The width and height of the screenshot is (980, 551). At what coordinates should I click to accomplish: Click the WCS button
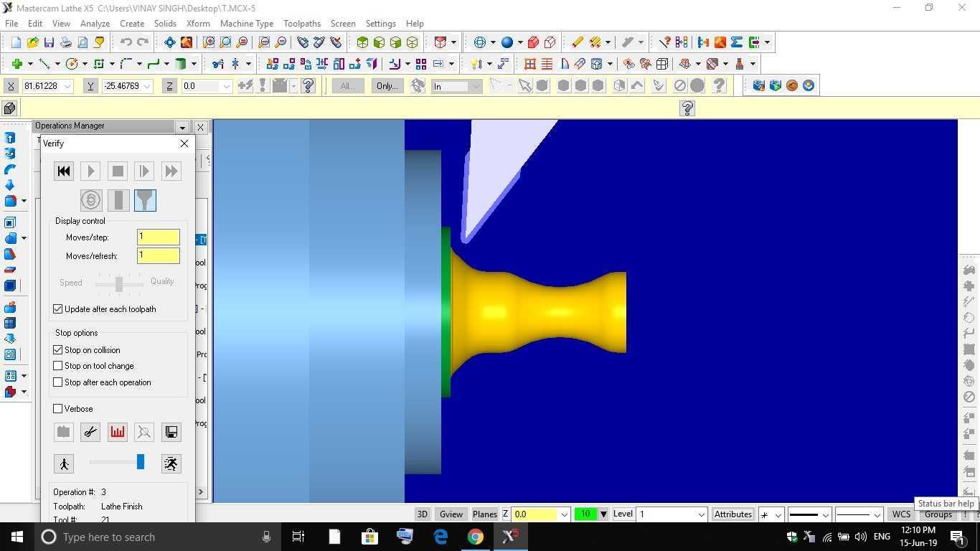pos(901,514)
